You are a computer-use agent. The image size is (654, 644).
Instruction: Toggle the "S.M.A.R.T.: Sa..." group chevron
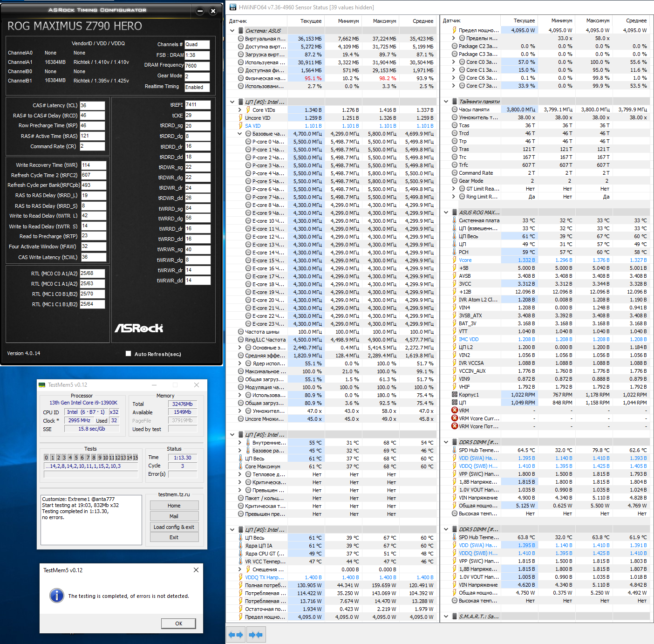pos(446,617)
